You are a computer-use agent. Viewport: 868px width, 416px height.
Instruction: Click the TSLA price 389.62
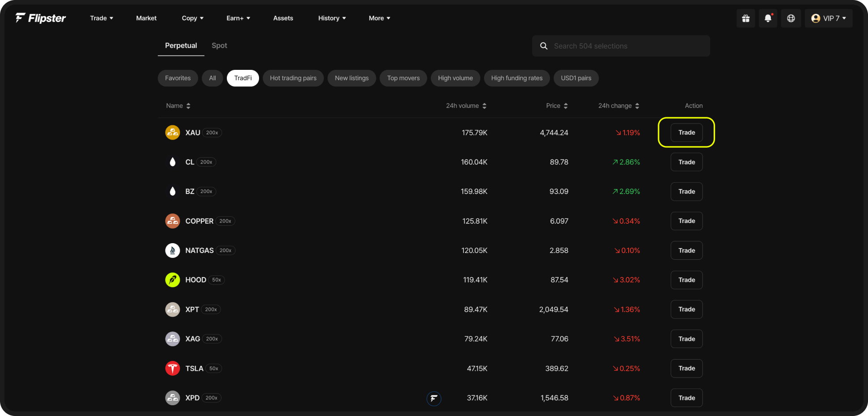click(557, 369)
